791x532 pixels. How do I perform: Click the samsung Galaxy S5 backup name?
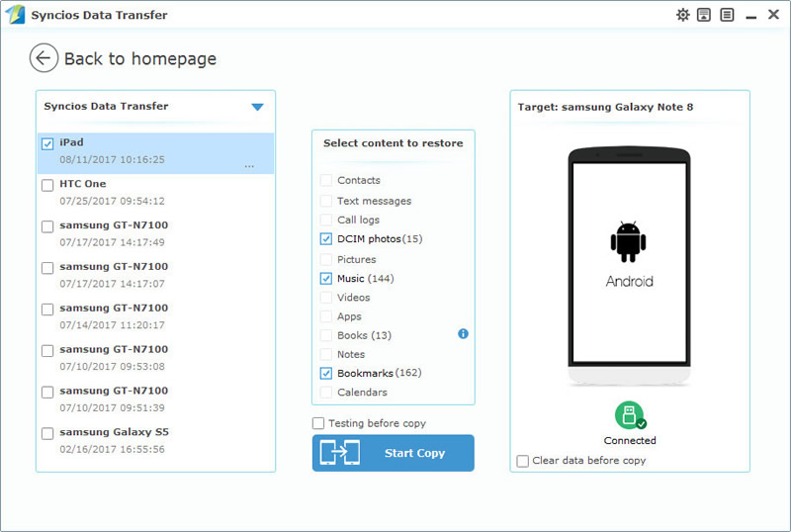tap(114, 432)
